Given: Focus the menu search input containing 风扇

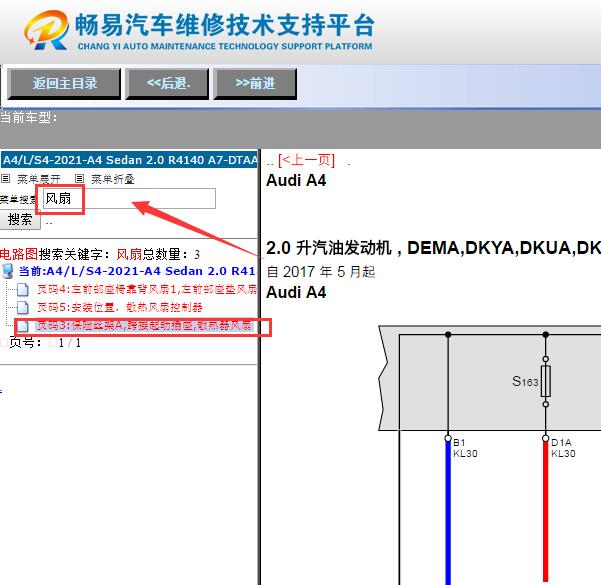Looking at the screenshot, I should tap(129, 199).
